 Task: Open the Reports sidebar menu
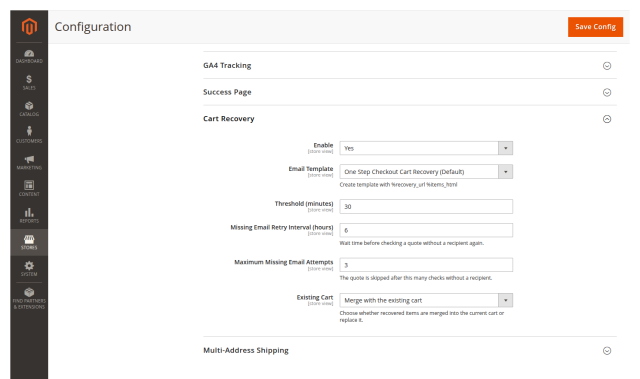pyautogui.click(x=29, y=215)
